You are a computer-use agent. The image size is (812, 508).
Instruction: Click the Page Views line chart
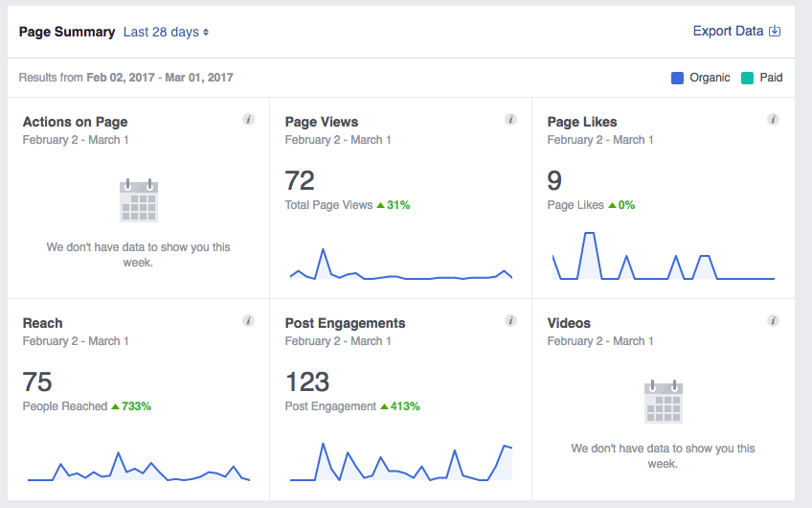coord(400,268)
